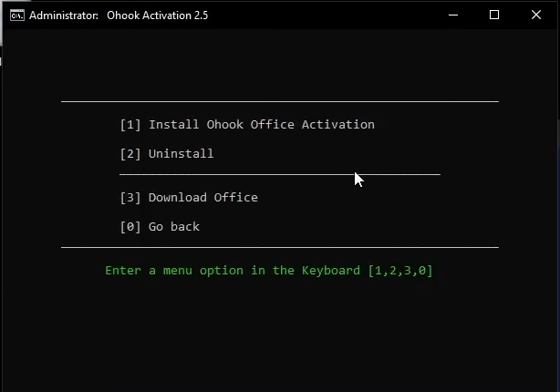Maximize the Ohook Activation console window

494,15
